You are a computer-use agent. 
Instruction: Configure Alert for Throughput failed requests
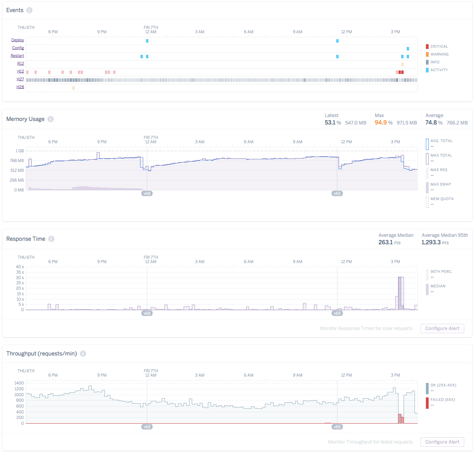click(x=442, y=442)
